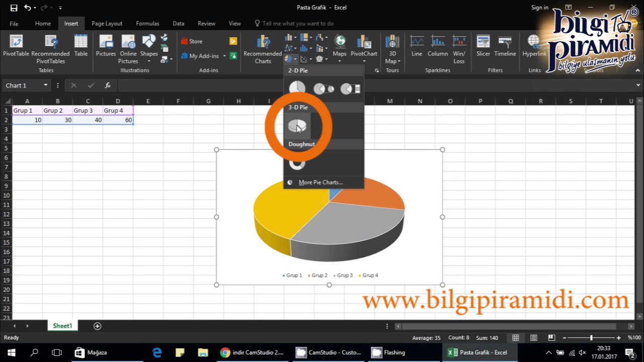
Task: Switch to Normal view
Action: click(x=516, y=338)
